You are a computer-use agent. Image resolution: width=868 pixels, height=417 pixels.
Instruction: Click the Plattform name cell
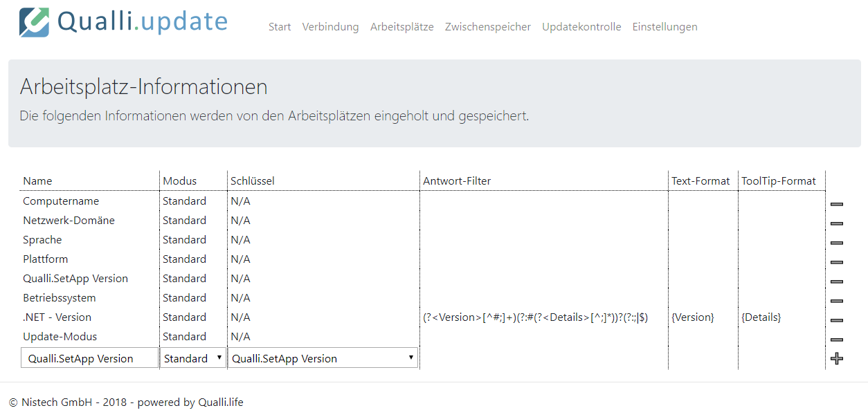[x=46, y=259]
